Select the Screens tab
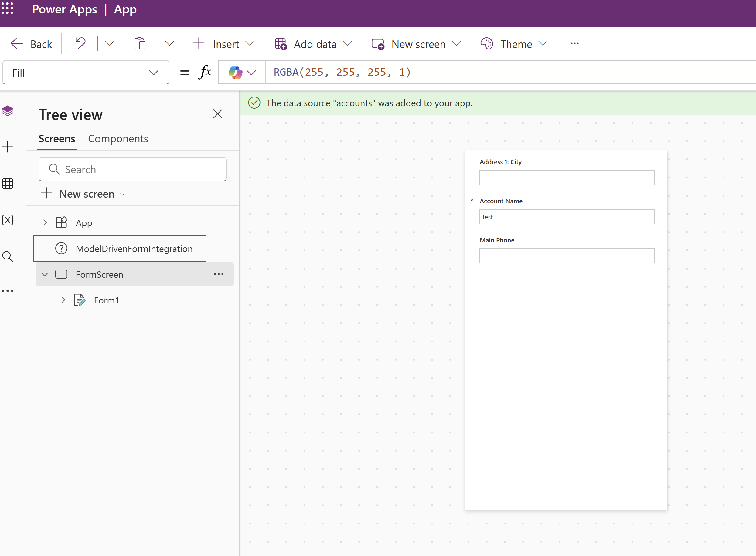Screen dimensions: 756x556 point(56,138)
